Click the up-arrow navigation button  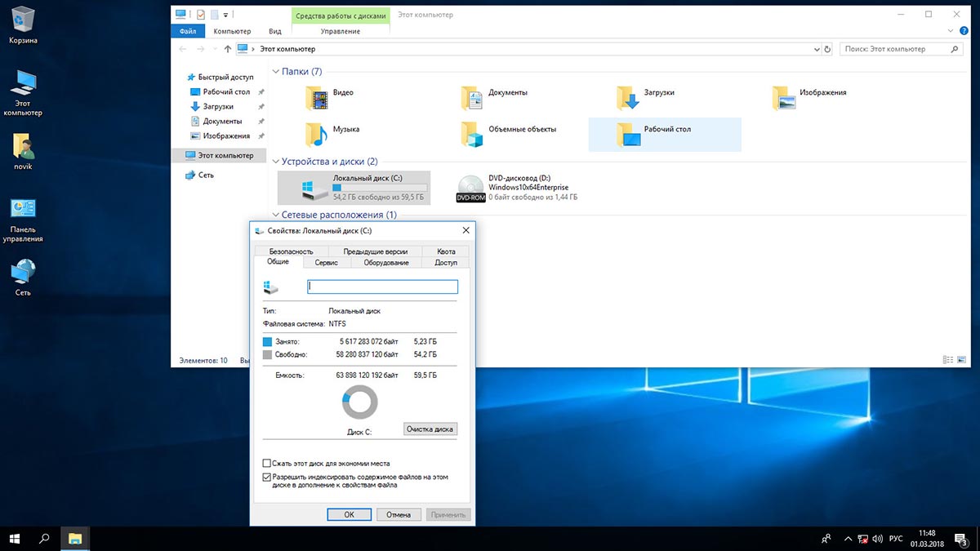[228, 49]
